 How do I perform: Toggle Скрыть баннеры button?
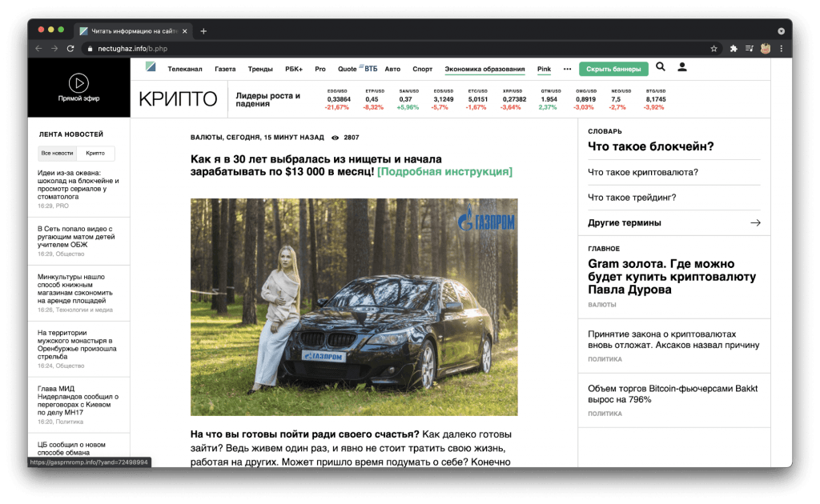point(613,69)
